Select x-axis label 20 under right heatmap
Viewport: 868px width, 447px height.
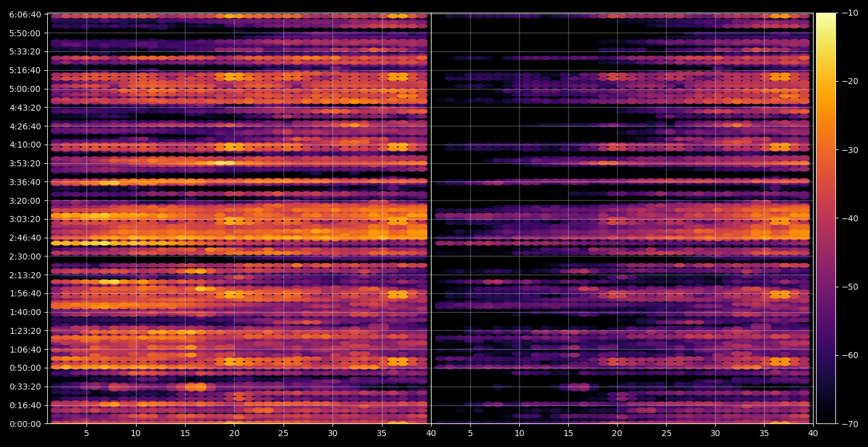click(x=617, y=433)
